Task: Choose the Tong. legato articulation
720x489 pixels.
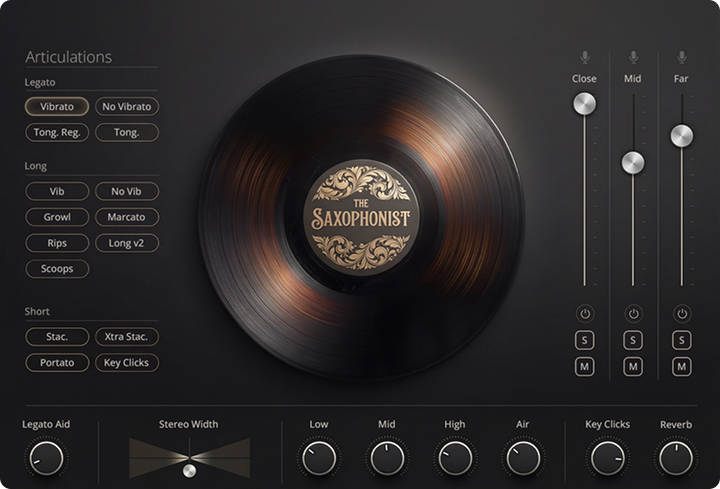Action: tap(127, 133)
